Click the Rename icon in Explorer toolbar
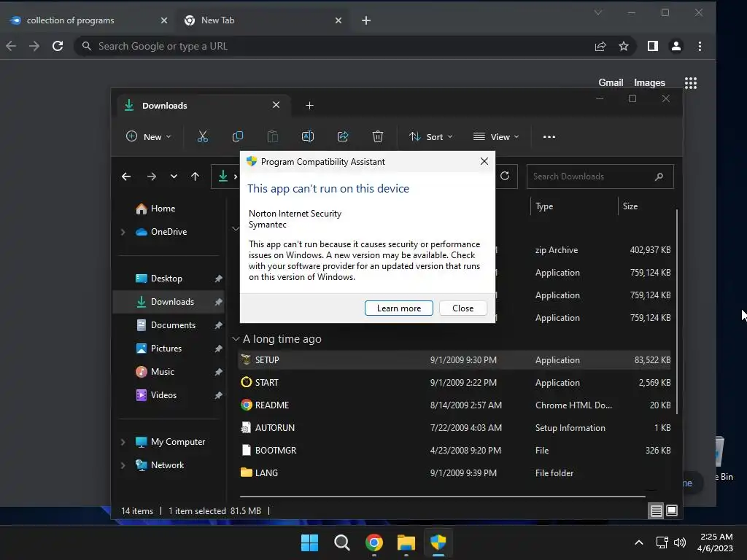Viewport: 747px width, 560px height. pos(308,136)
